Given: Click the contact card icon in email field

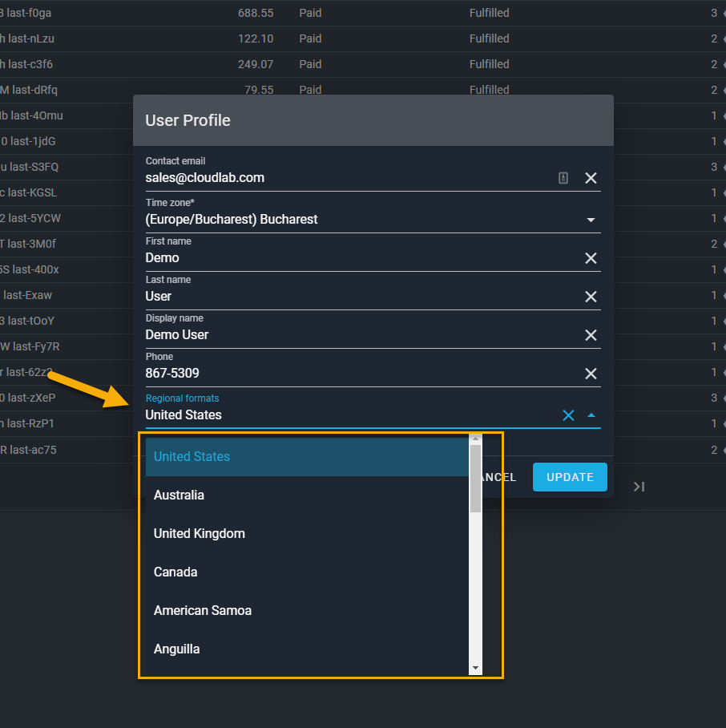Looking at the screenshot, I should coord(563,178).
